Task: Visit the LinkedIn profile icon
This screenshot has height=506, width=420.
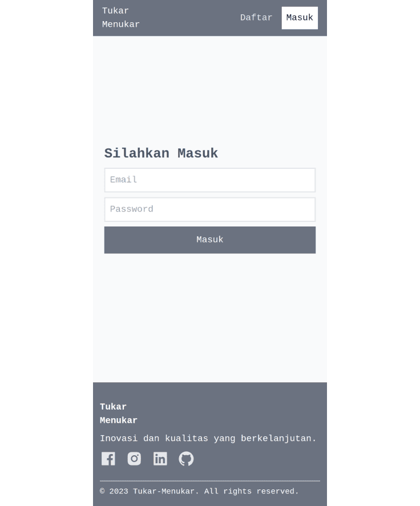Action: [160, 459]
